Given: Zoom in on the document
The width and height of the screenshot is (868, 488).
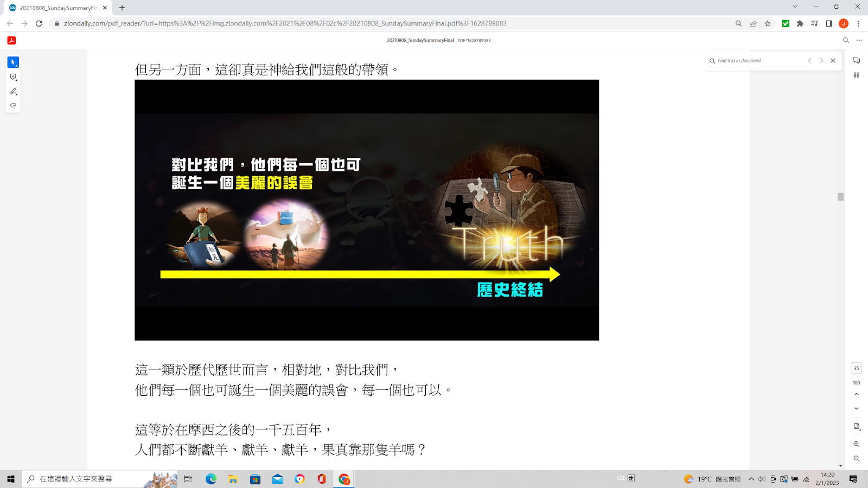Looking at the screenshot, I should coord(856,444).
